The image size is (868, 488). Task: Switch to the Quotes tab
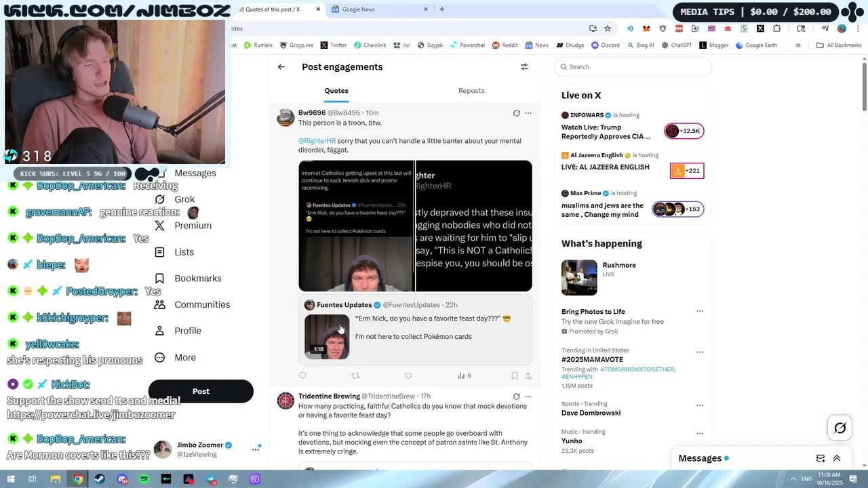point(336,91)
